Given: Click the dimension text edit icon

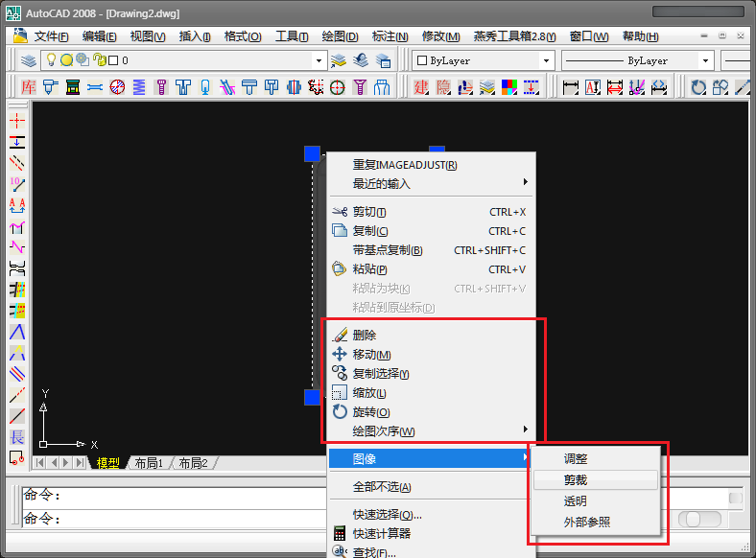Looking at the screenshot, I should pos(593,87).
